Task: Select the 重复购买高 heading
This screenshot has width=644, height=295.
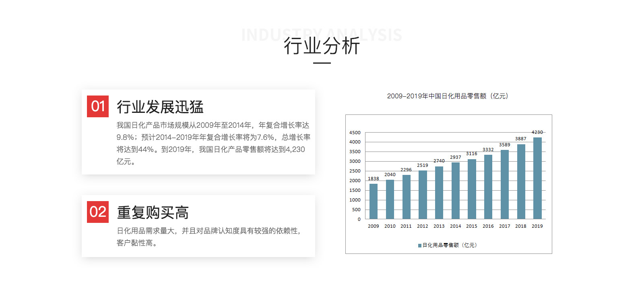Action: tap(153, 213)
